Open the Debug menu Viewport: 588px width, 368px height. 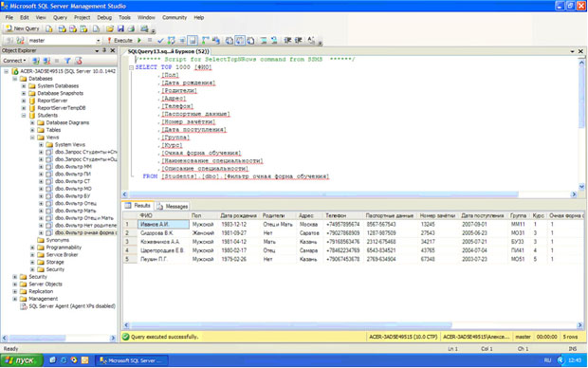click(104, 18)
